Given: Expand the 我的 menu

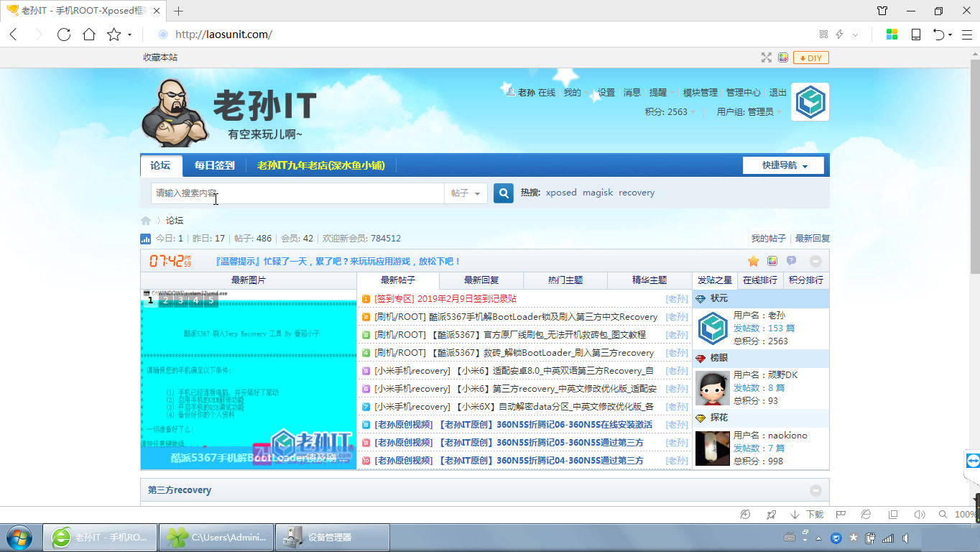Looking at the screenshot, I should 577,93.
